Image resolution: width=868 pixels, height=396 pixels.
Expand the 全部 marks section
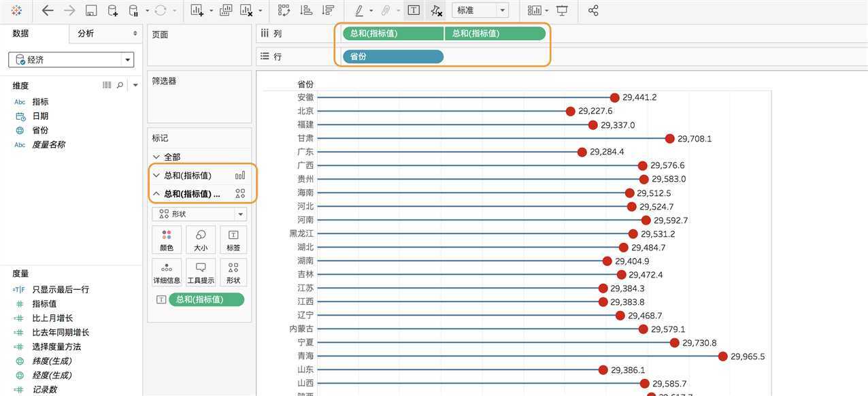156,157
